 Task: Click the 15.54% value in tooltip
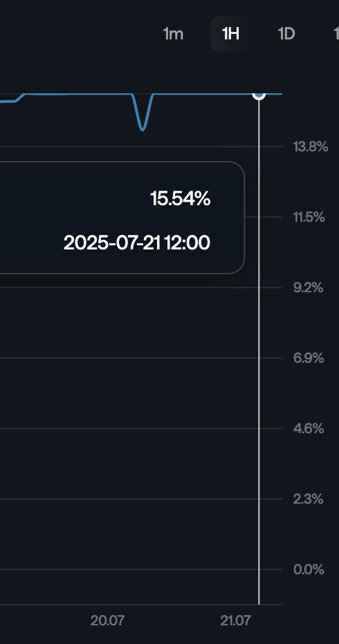click(180, 199)
